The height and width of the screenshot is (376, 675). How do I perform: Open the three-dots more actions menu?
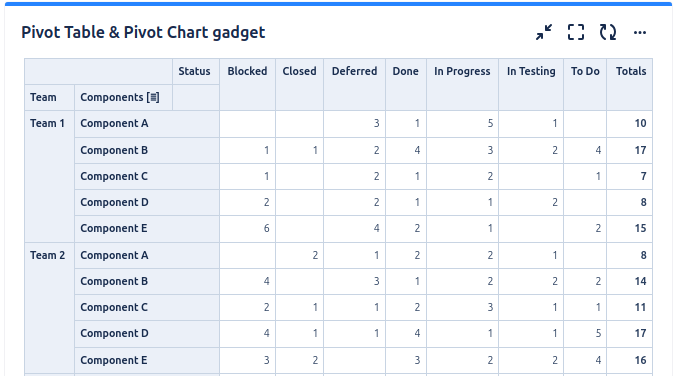(x=640, y=32)
